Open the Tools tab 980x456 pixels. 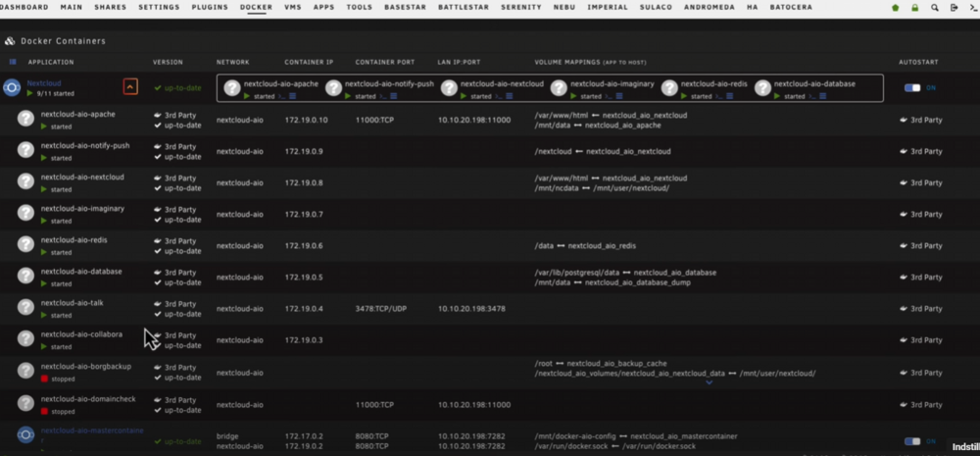360,7
